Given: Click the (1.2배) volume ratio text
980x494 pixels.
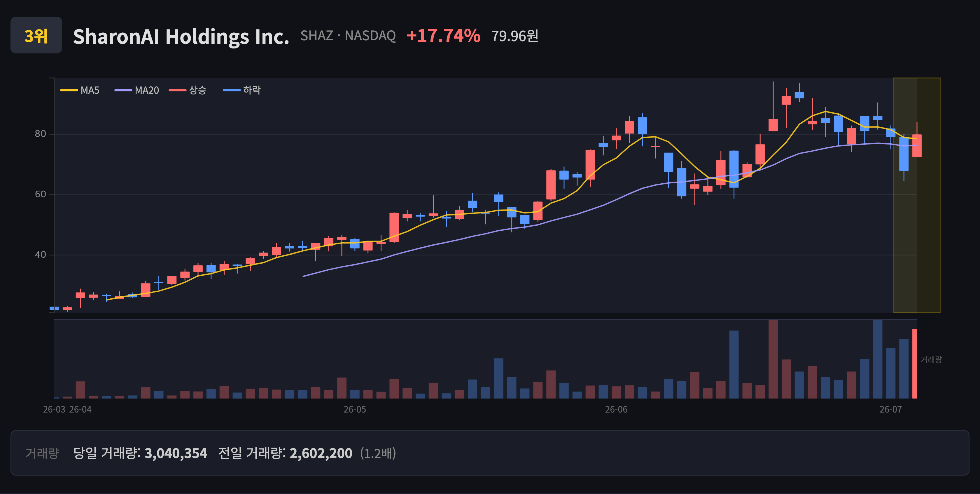Looking at the screenshot, I should tap(378, 453).
